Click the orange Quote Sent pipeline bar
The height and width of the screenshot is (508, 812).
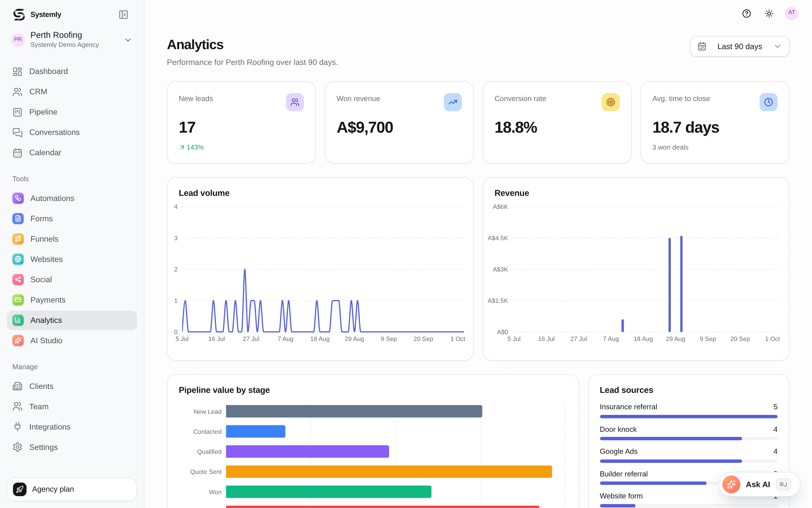[x=389, y=472]
